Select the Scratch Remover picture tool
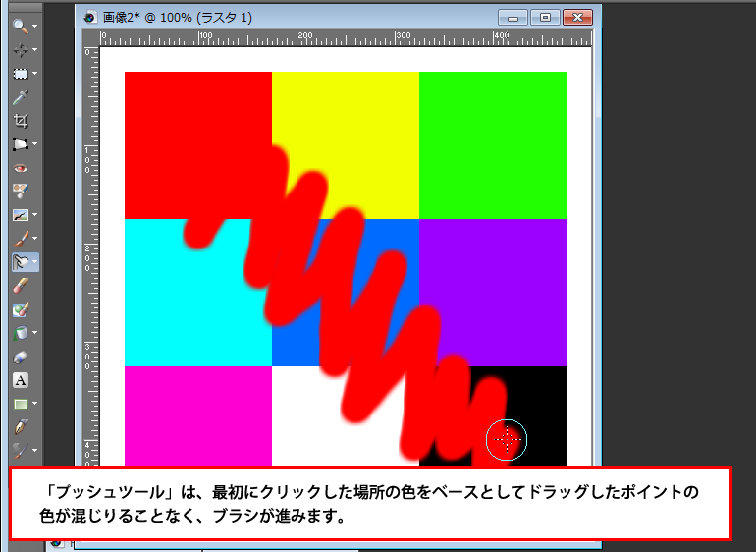 (21, 215)
